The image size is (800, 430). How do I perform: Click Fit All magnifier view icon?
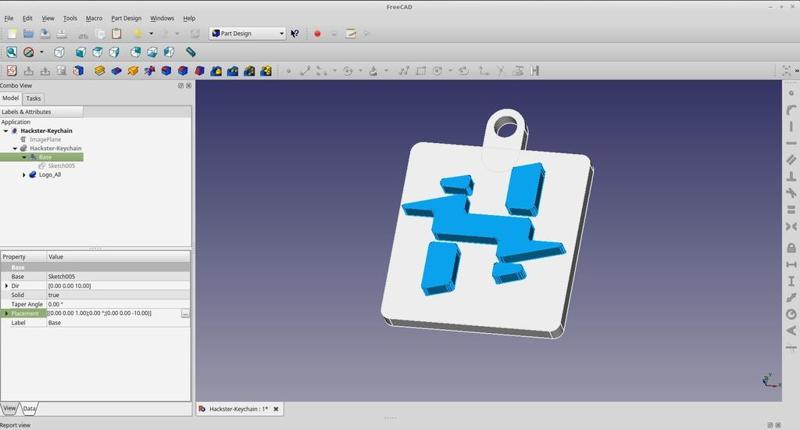click(x=12, y=52)
